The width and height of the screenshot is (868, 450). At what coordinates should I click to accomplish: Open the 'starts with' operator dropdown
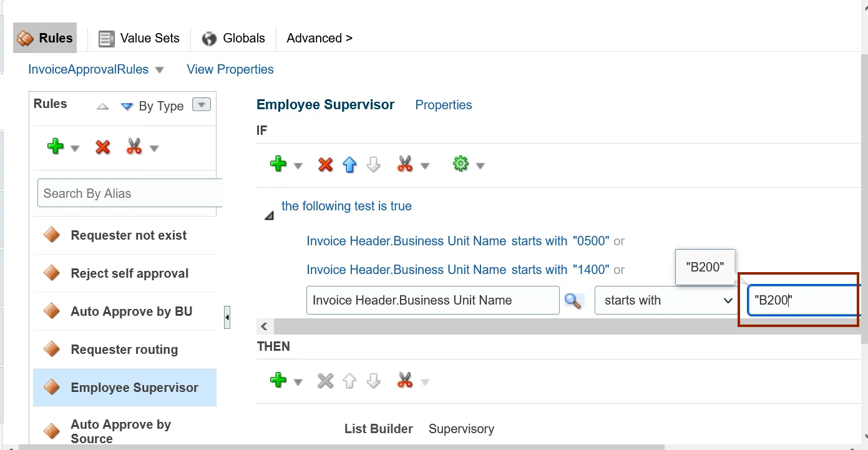(x=667, y=301)
